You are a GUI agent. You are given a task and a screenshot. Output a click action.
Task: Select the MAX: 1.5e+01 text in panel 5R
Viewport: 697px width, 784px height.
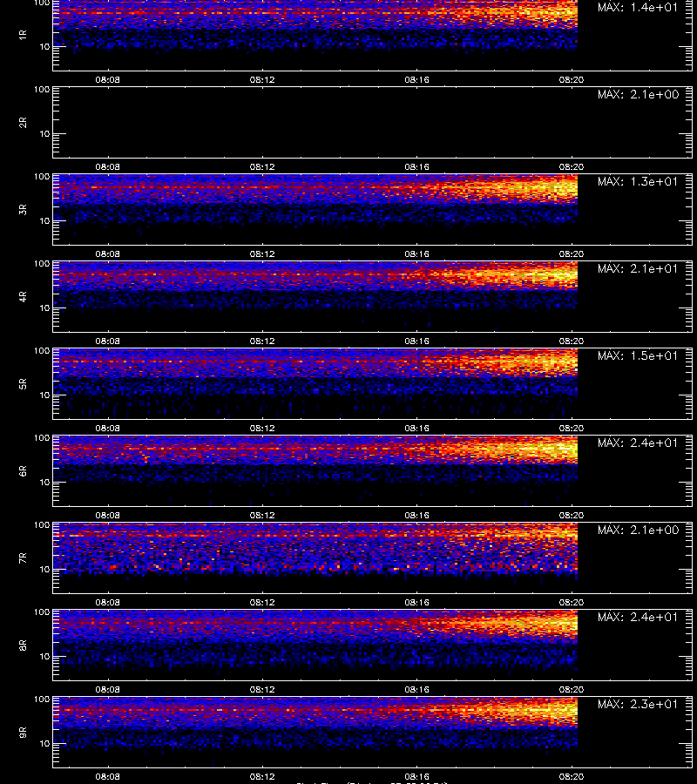point(638,355)
